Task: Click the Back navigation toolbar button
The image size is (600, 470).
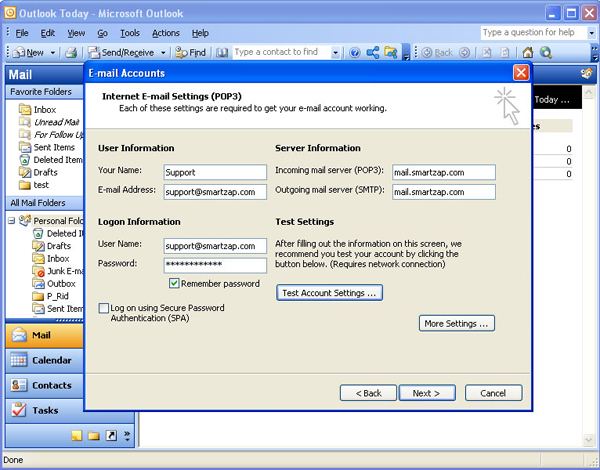Action: coord(437,52)
